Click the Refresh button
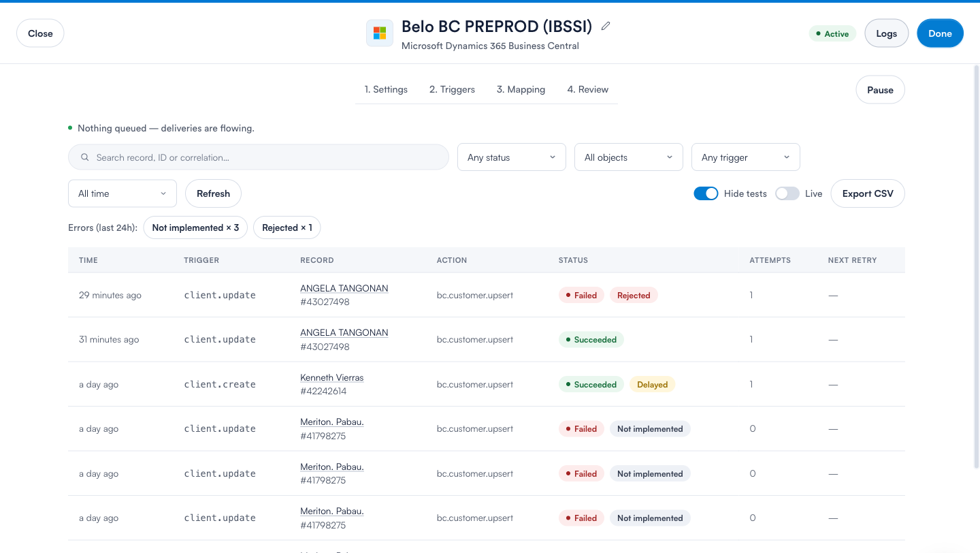Viewport: 980px width, 553px height. coord(213,193)
